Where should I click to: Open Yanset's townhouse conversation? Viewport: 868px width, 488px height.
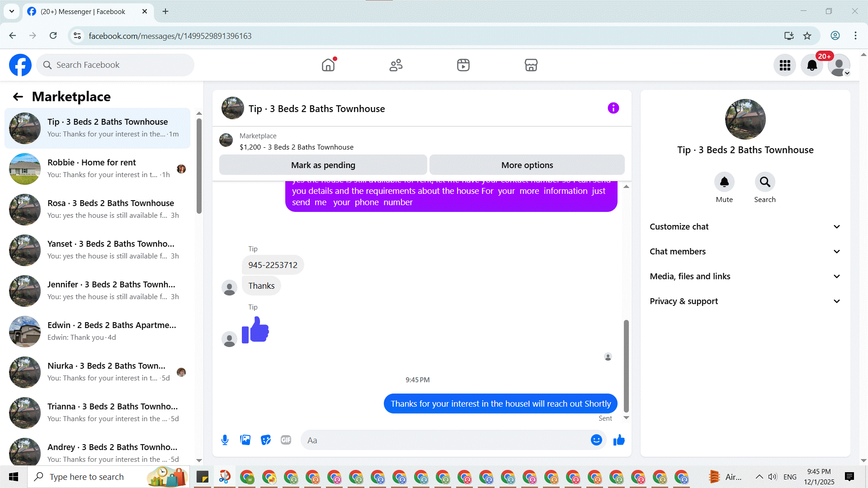pos(97,250)
